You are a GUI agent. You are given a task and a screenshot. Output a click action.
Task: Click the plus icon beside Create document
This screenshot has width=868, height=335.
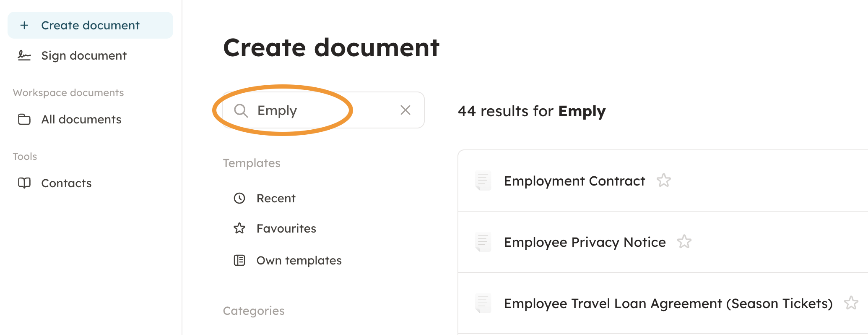[x=24, y=25]
